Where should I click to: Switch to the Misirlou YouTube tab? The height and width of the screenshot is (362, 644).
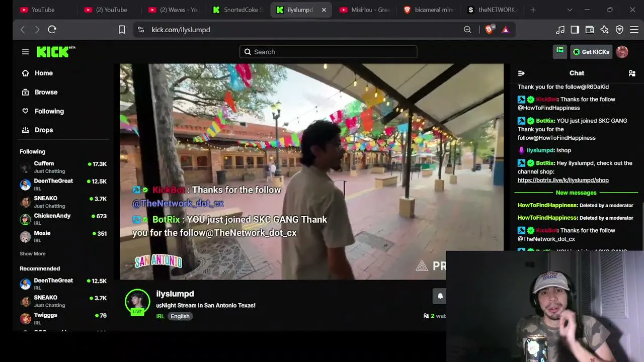(365, 10)
